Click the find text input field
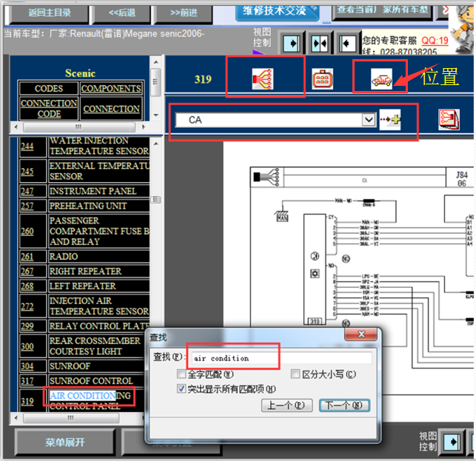The width and height of the screenshot is (476, 461). [x=281, y=358]
